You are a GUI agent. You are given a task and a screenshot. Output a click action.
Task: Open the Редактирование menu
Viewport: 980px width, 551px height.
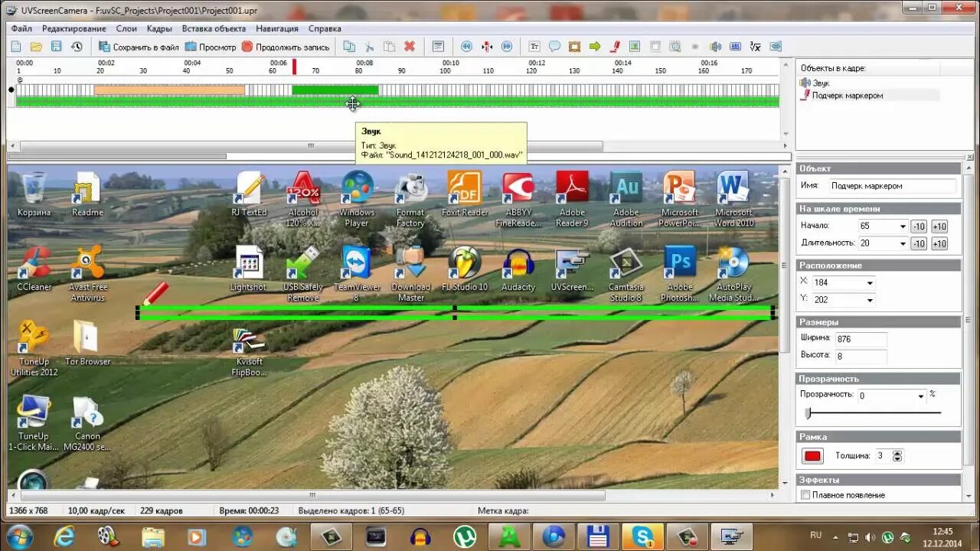tap(74, 28)
